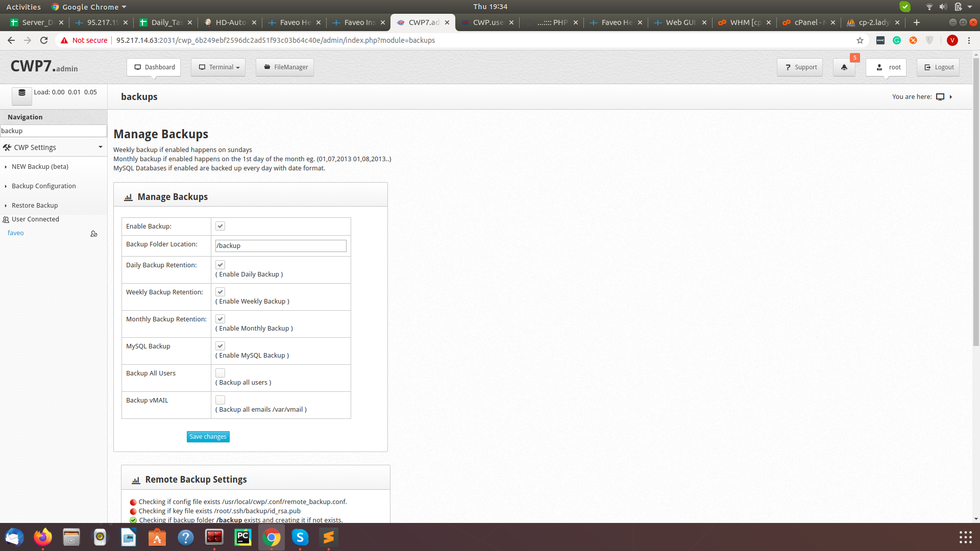Click the monitor icon beside You are here
This screenshot has height=551, width=980.
pos(940,97)
